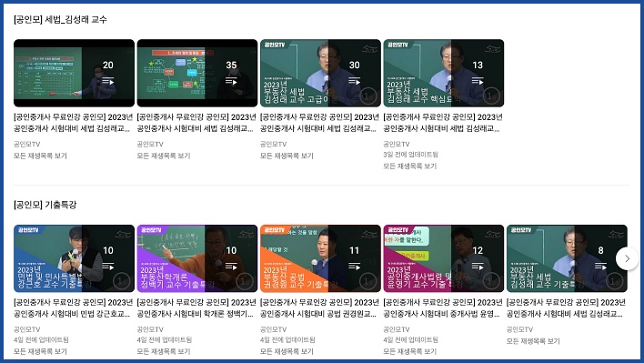Click 모든 재생목록 보기 under 35-video playlist
The image size is (644, 363).
point(164,156)
